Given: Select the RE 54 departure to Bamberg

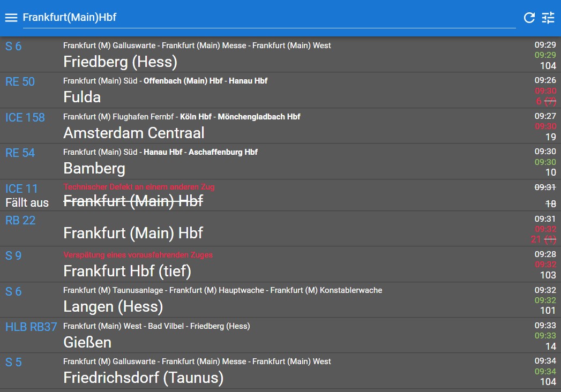Looking at the screenshot, I should click(x=281, y=161).
